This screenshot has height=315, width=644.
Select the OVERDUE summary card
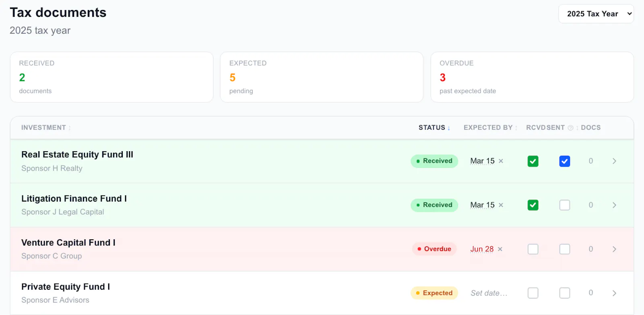[532, 77]
